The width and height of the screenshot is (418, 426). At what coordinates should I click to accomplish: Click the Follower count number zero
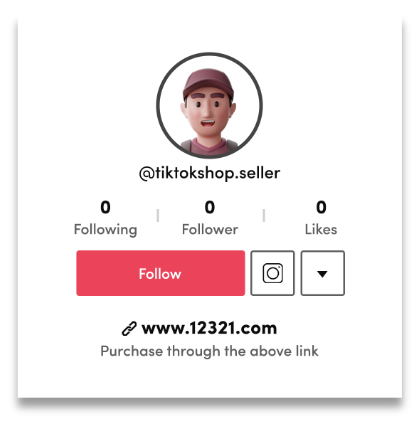[x=210, y=207]
